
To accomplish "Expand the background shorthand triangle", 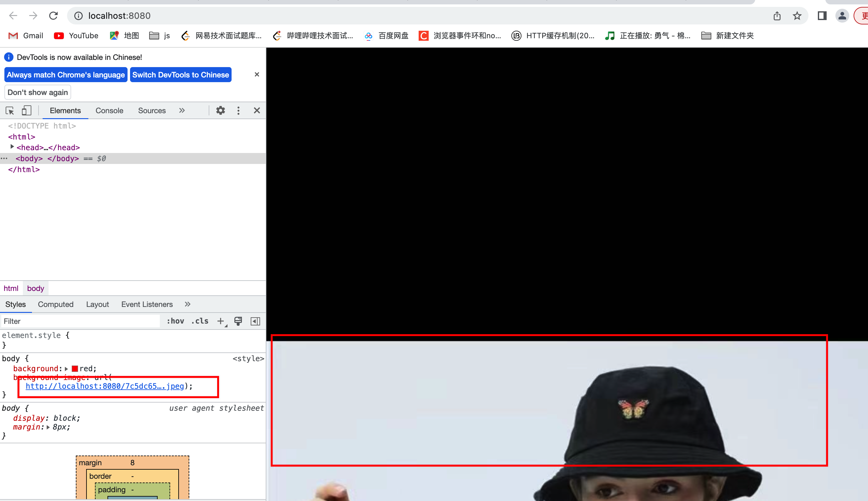I will [66, 369].
